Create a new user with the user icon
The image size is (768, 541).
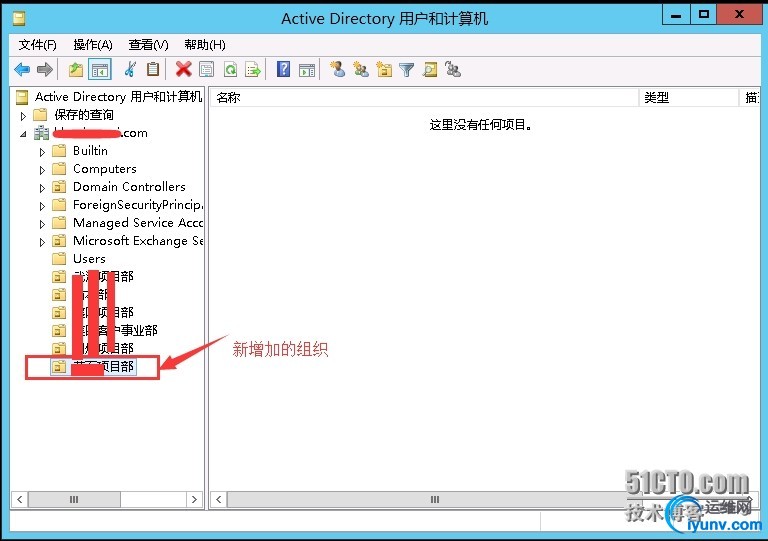pos(337,70)
